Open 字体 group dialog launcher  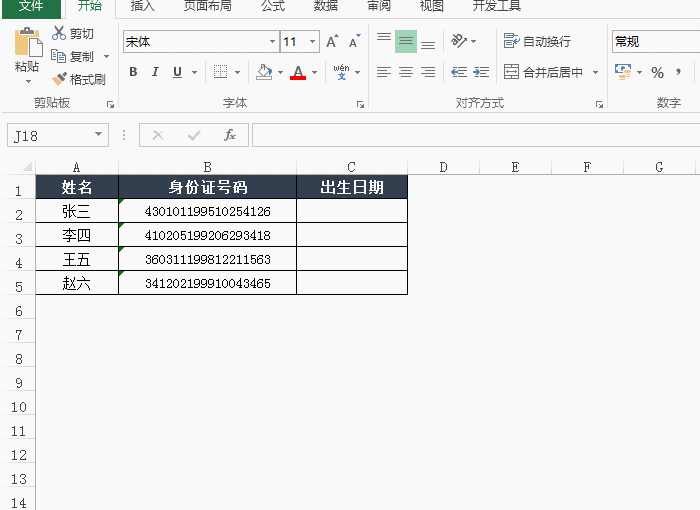(x=360, y=105)
